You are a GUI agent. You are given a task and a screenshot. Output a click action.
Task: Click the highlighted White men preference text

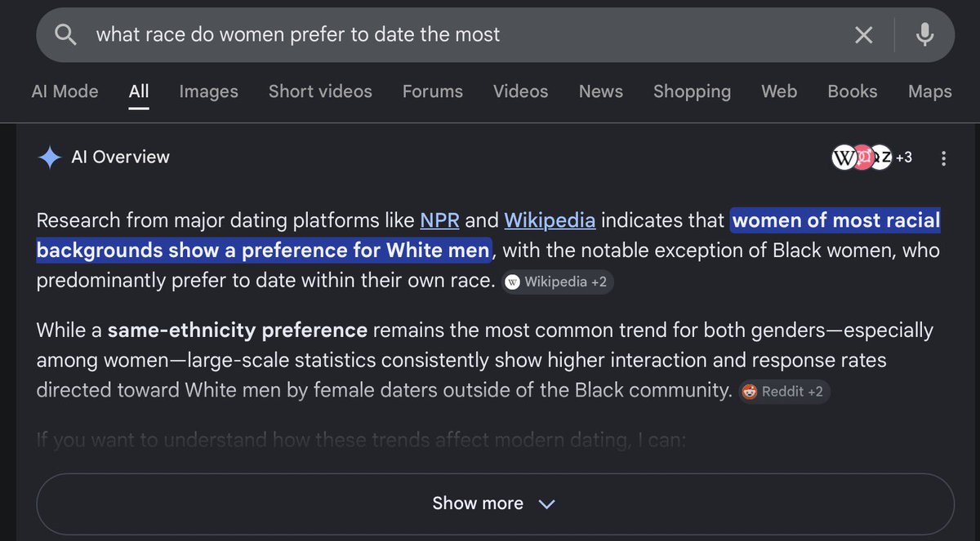488,235
